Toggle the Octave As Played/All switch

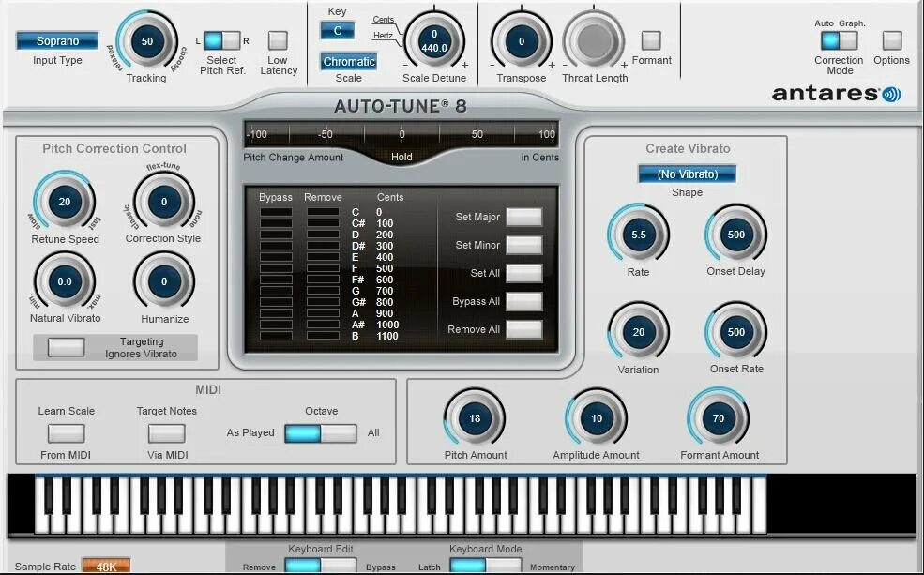click(321, 433)
